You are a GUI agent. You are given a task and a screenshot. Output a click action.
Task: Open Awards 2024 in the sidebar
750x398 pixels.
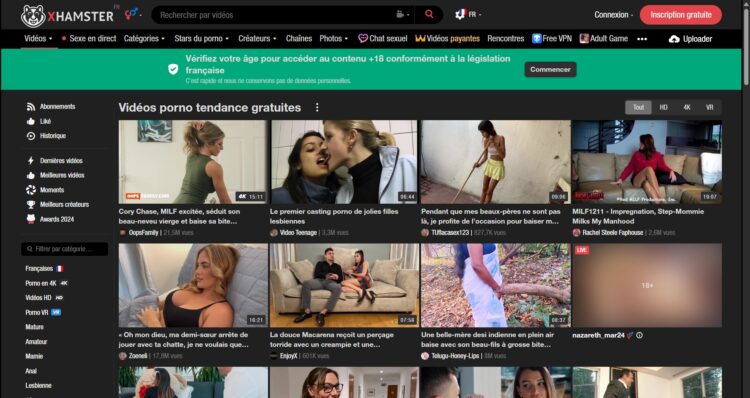(50, 220)
